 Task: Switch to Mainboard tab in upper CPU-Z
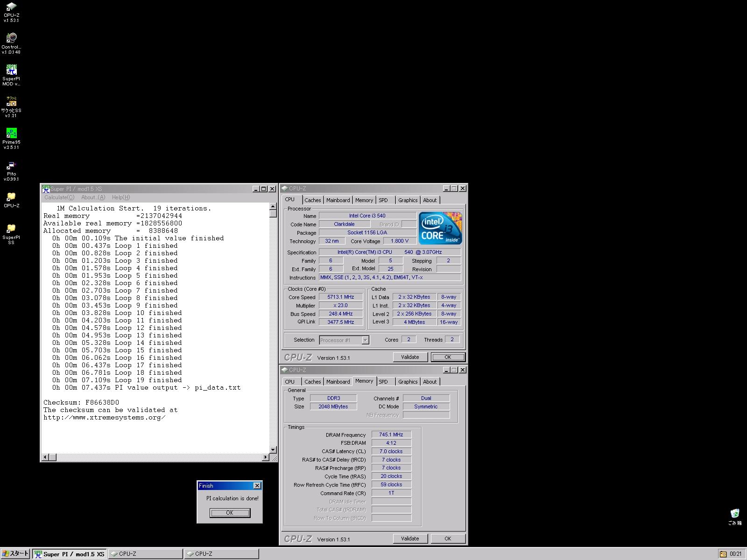[x=338, y=200]
